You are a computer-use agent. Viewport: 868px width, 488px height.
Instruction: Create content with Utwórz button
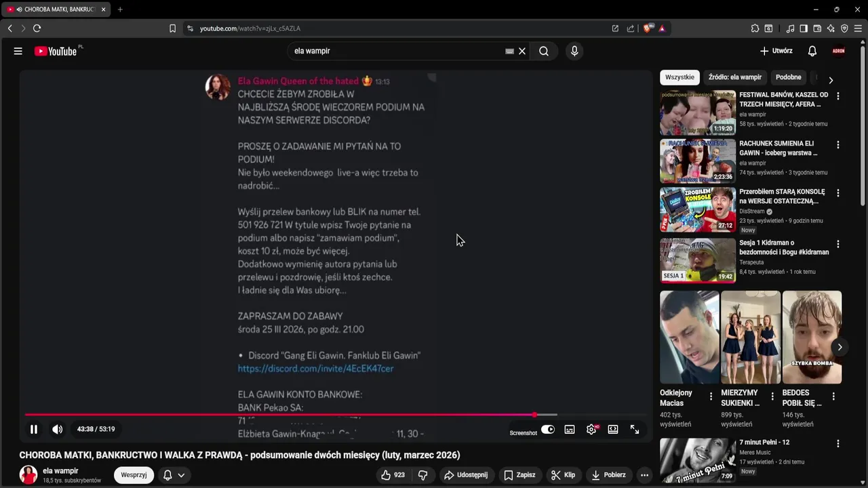click(x=776, y=51)
